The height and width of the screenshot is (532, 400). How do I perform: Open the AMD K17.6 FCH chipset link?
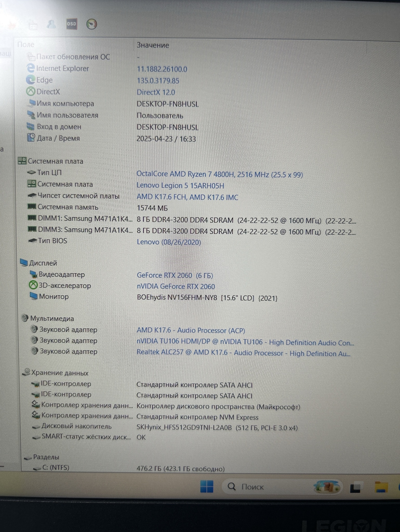(x=188, y=197)
